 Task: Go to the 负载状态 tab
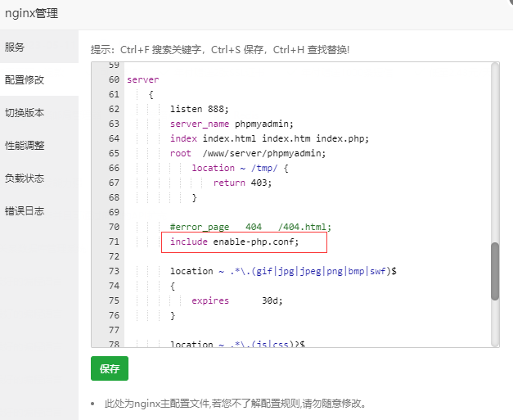pos(25,178)
